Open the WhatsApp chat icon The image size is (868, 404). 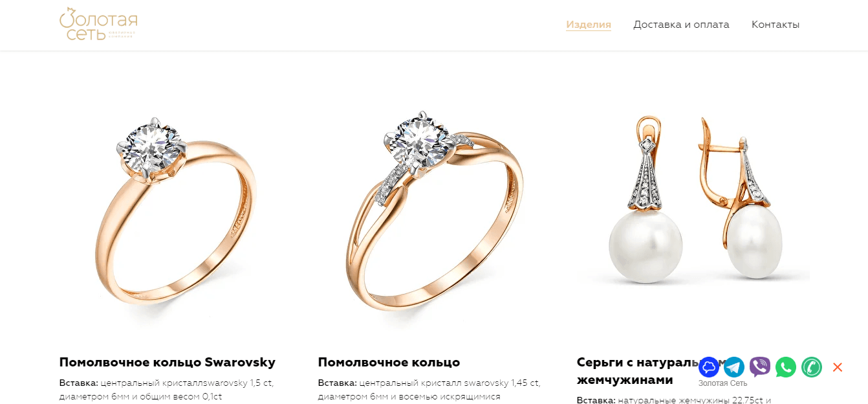tap(786, 367)
